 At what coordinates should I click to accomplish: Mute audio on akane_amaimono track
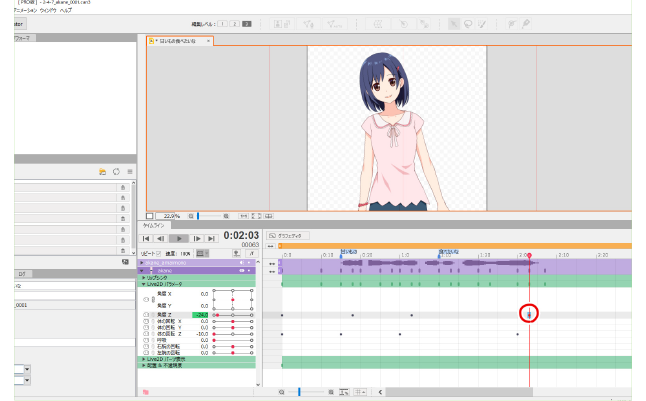tap(242, 263)
